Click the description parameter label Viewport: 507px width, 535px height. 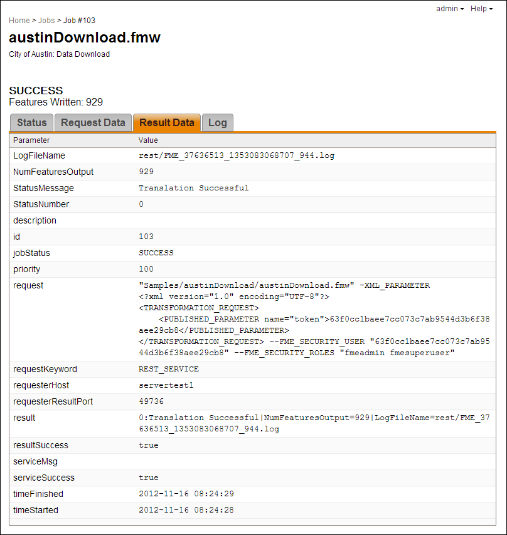(35, 220)
